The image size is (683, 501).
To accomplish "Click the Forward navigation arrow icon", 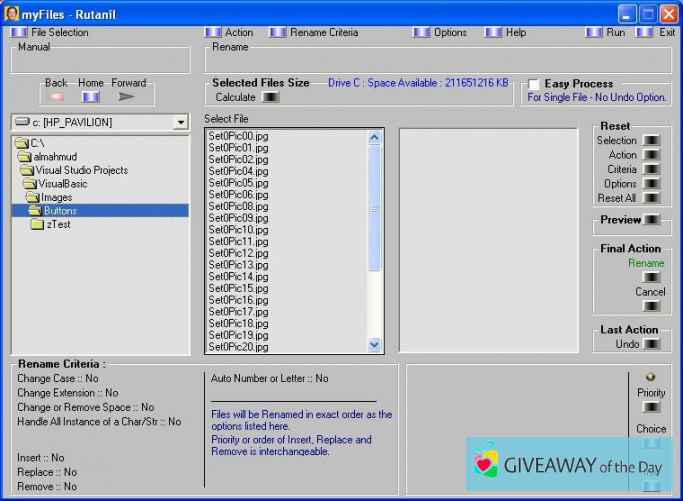I will 127,97.
